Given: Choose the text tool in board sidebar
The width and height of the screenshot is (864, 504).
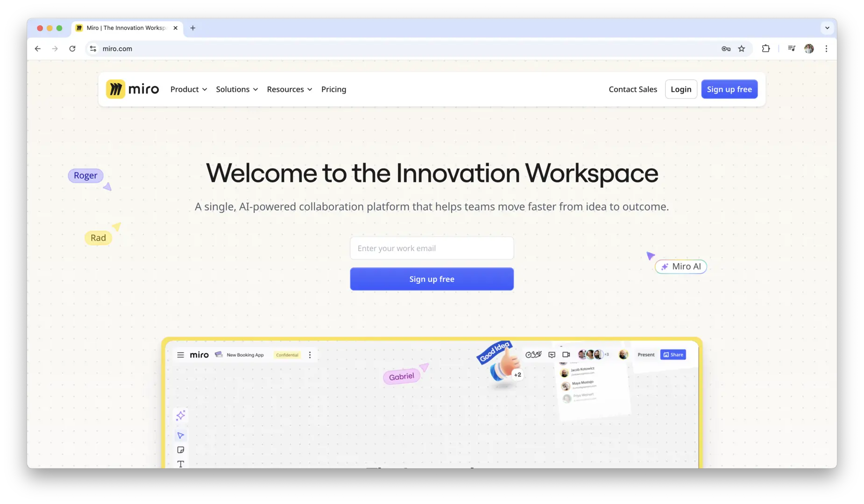Looking at the screenshot, I should (x=181, y=464).
